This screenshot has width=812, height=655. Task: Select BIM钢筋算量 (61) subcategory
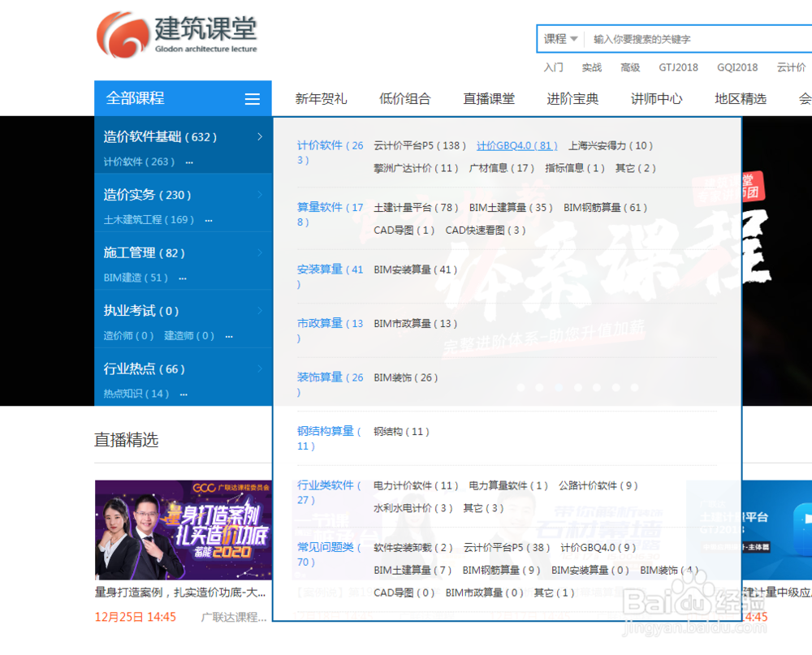pyautogui.click(x=606, y=208)
